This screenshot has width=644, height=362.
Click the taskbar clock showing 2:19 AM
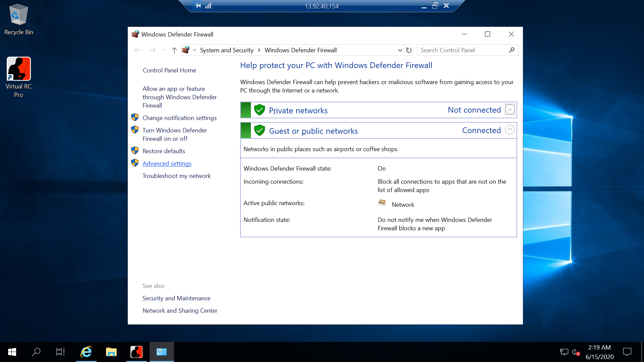click(599, 348)
